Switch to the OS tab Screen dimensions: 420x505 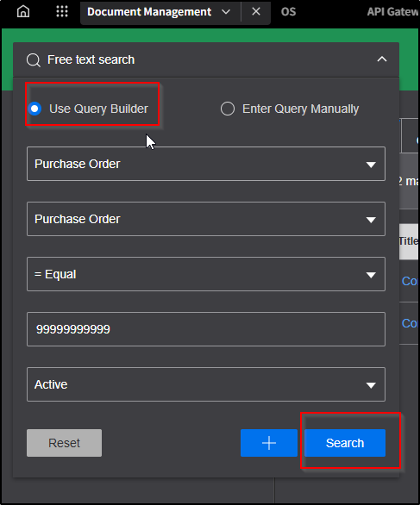pos(288,12)
